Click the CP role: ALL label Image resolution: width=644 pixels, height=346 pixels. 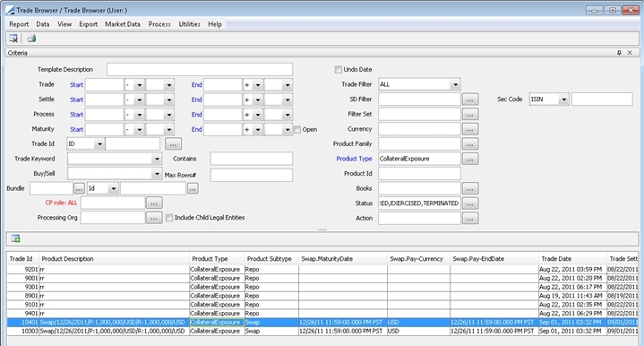[x=61, y=203]
